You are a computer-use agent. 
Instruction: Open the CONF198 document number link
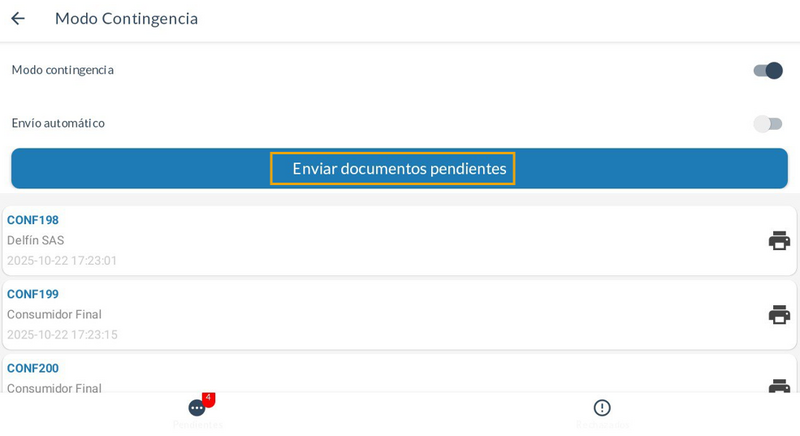(x=33, y=220)
